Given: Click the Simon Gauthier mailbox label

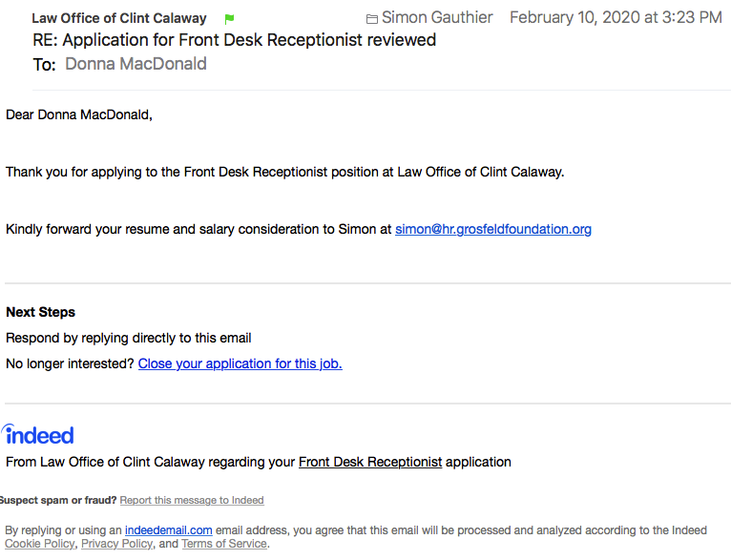Looking at the screenshot, I should tap(437, 18).
